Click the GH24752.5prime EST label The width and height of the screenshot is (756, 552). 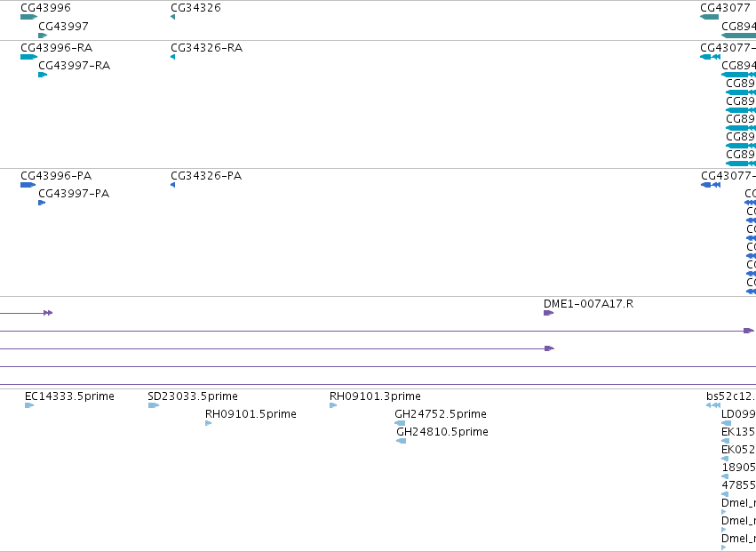[x=441, y=414]
